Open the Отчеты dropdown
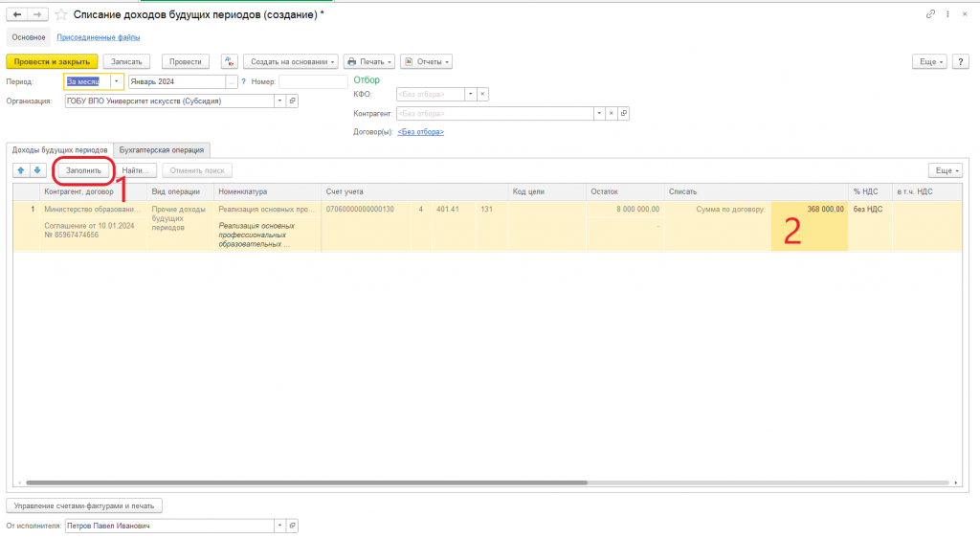Screen dimensions: 980x538 (426, 62)
